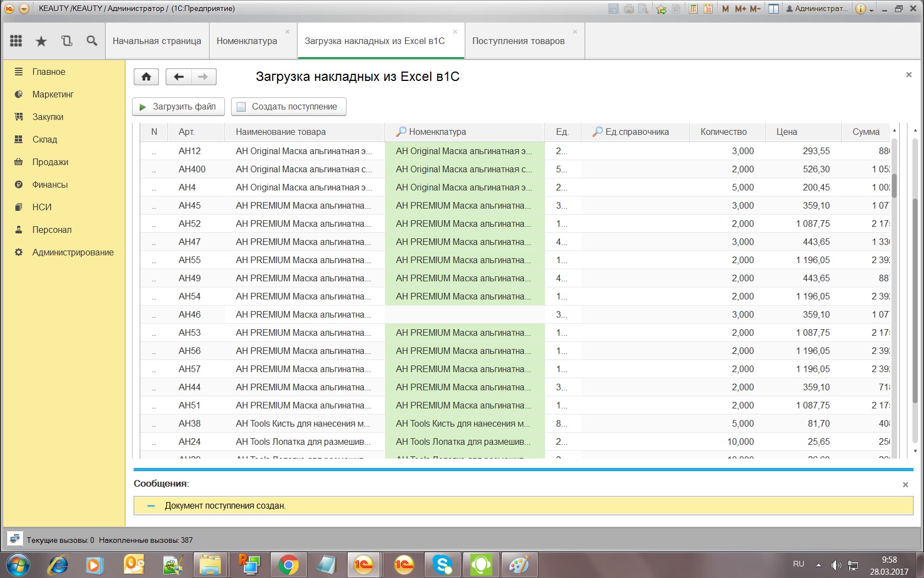The image size is (924, 578).
Task: Click the search magnifier icon
Action: point(92,41)
